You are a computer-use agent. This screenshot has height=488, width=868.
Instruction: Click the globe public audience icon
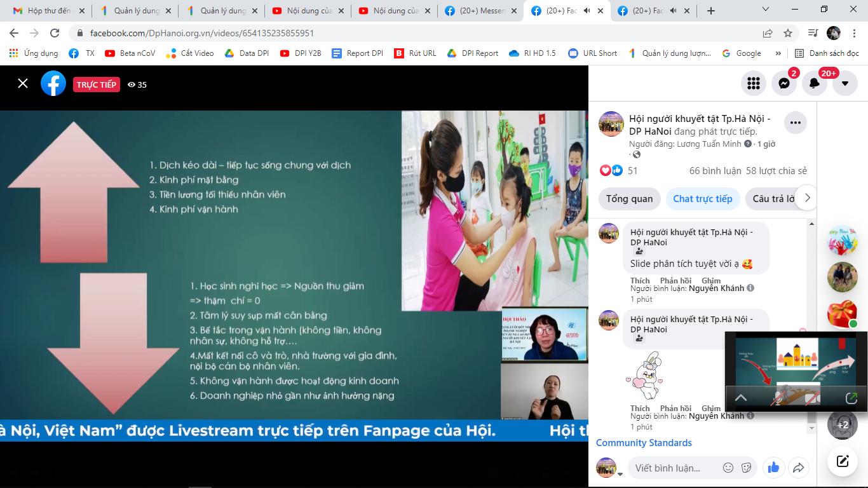tap(637, 154)
